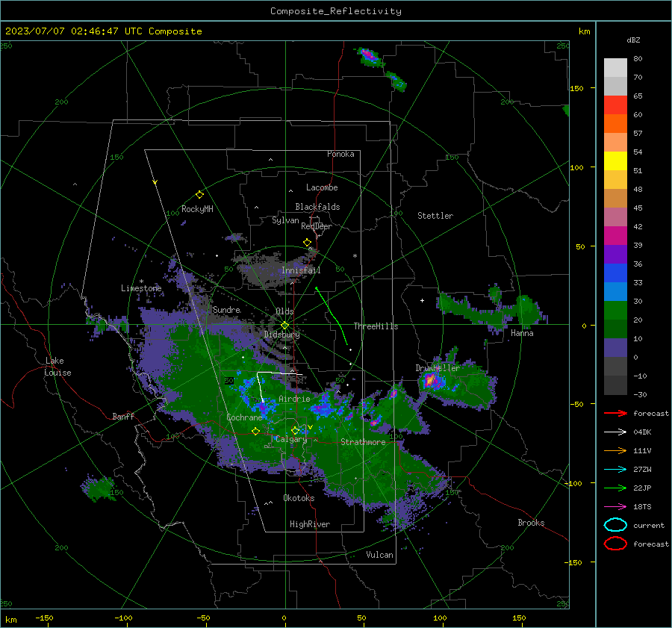This screenshot has width=672, height=628.
Task: Click the yellow diamond marker below RedDeer
Action: click(307, 243)
